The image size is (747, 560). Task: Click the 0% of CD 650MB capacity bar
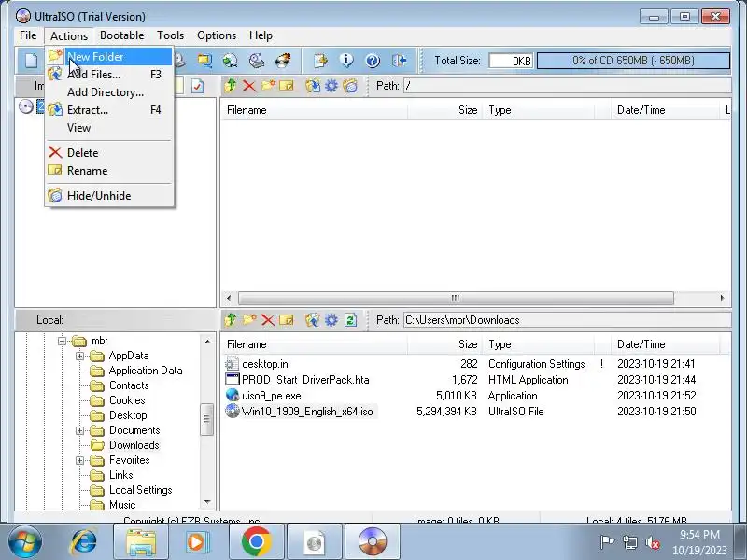click(x=633, y=61)
